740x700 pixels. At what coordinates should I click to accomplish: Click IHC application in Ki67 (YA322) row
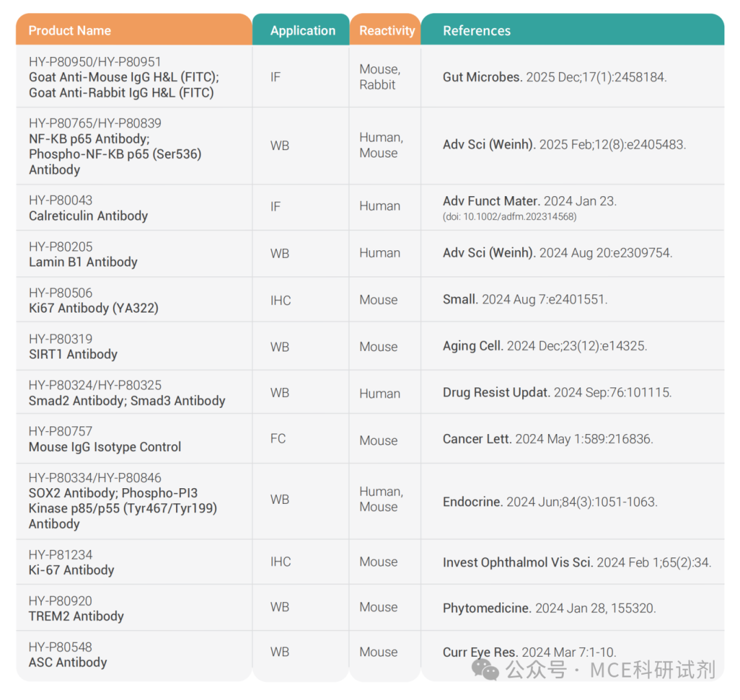coord(280,300)
